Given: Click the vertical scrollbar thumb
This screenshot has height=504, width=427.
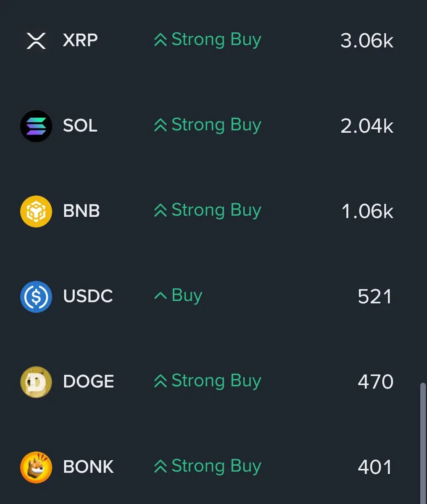Looking at the screenshot, I should click(423, 443).
